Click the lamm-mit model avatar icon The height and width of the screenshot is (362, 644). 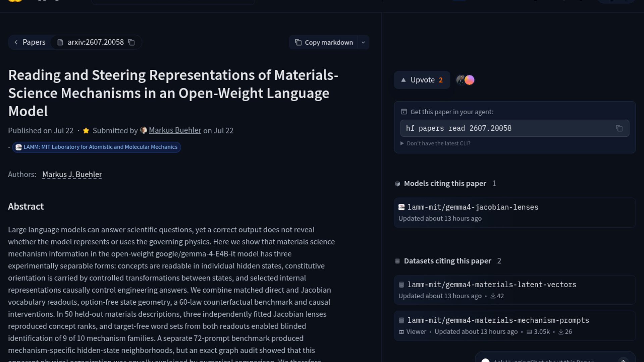click(401, 207)
